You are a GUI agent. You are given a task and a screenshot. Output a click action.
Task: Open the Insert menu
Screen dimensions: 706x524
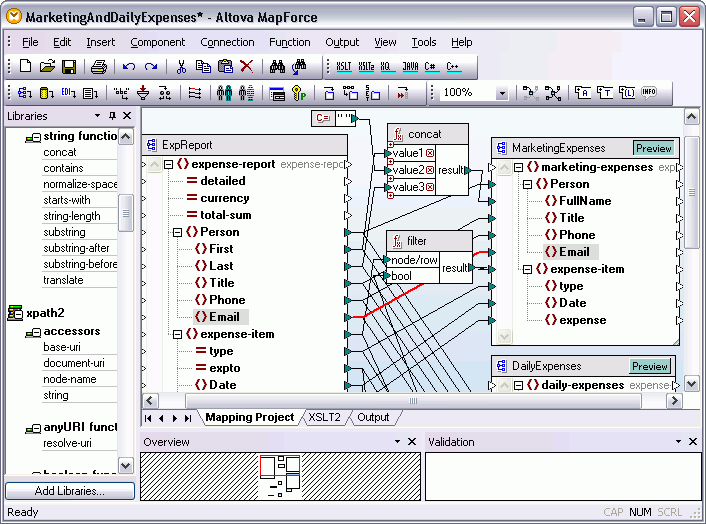pos(101,42)
